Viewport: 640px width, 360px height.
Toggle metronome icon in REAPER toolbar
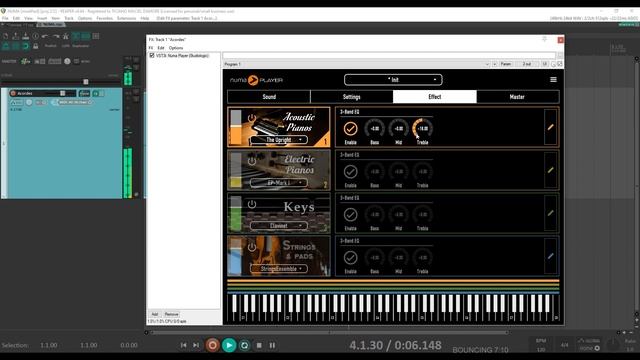click(65, 36)
